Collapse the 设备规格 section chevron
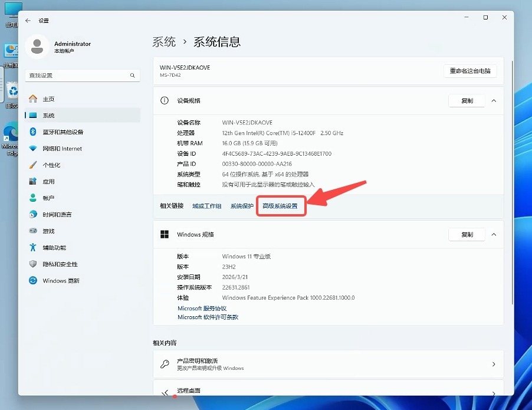The width and height of the screenshot is (532, 410). click(x=494, y=101)
